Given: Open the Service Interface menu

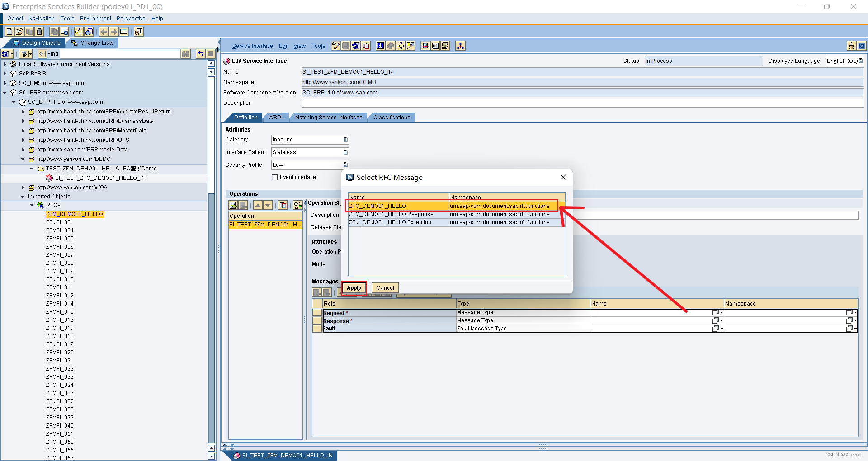Looking at the screenshot, I should point(252,46).
